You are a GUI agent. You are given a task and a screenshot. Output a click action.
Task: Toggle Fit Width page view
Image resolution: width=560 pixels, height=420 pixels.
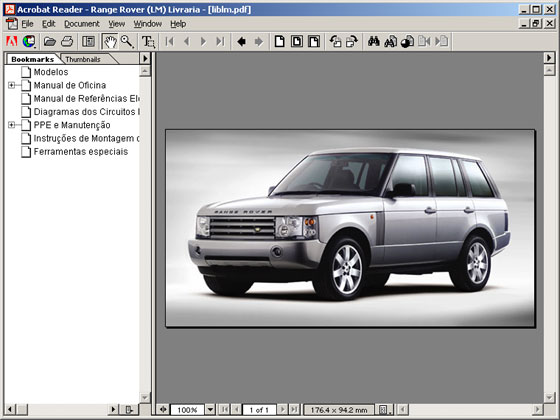pos(314,41)
